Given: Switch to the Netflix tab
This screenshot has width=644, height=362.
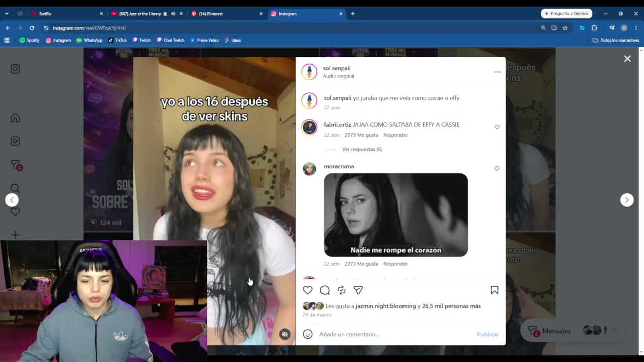Looking at the screenshot, I should 67,14.
